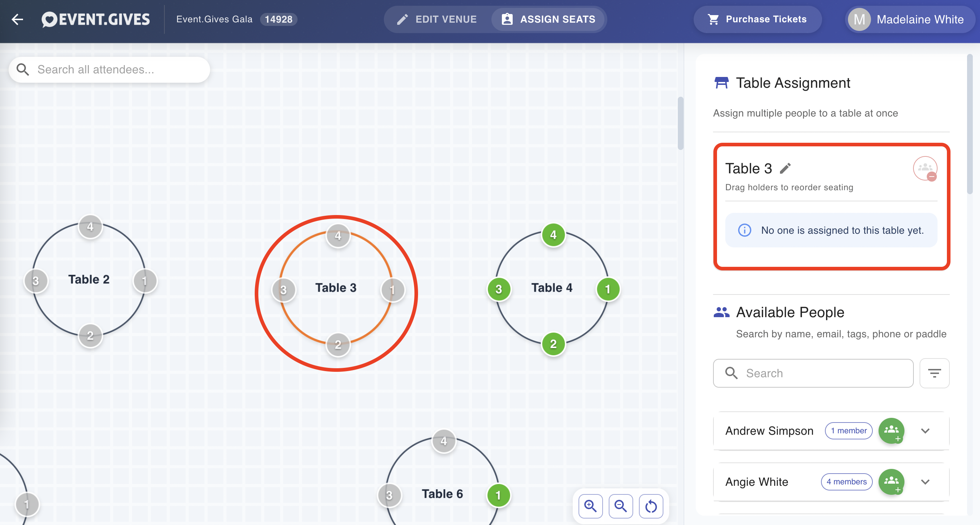Click the Angie White name

[x=757, y=481]
